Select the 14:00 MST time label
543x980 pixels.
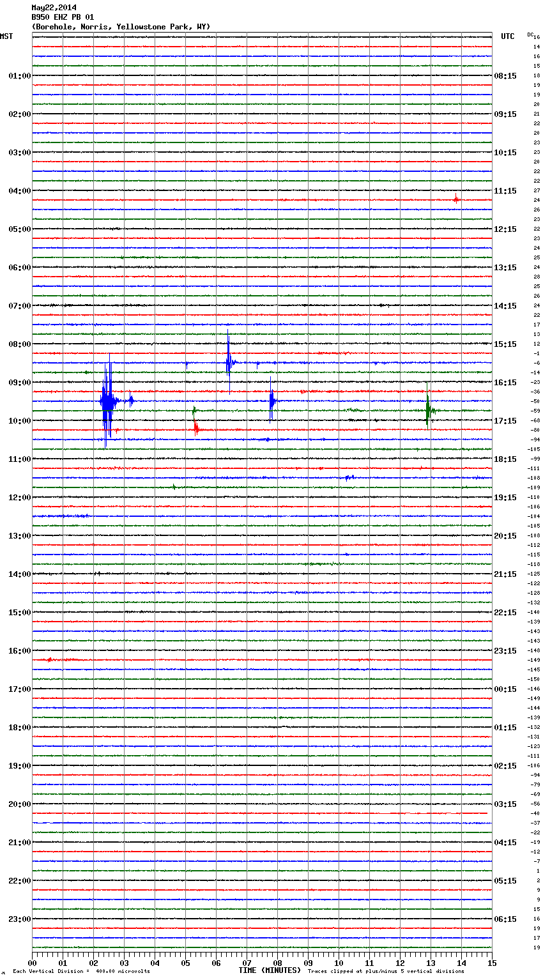point(19,574)
